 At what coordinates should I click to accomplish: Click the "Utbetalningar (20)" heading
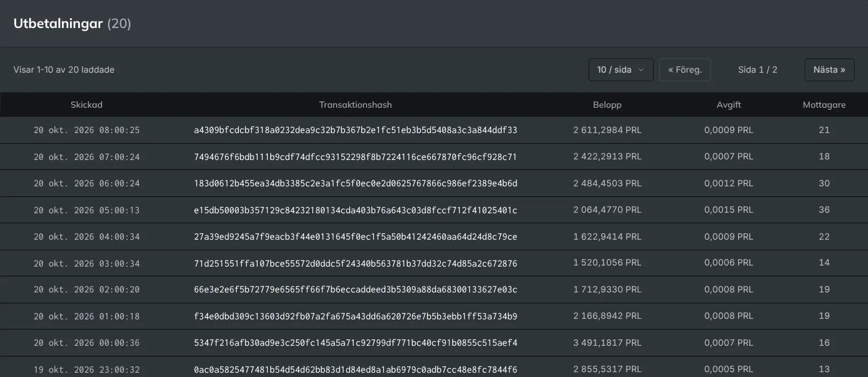pos(72,23)
